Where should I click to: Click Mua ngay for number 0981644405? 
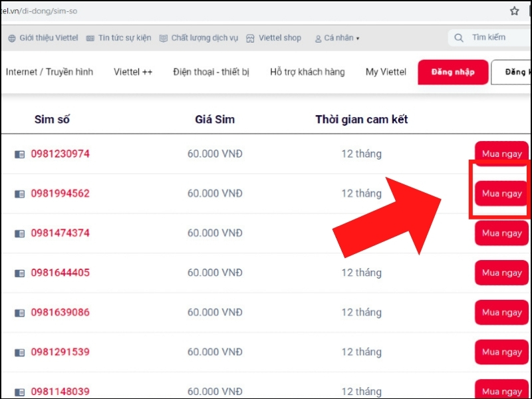pyautogui.click(x=502, y=273)
